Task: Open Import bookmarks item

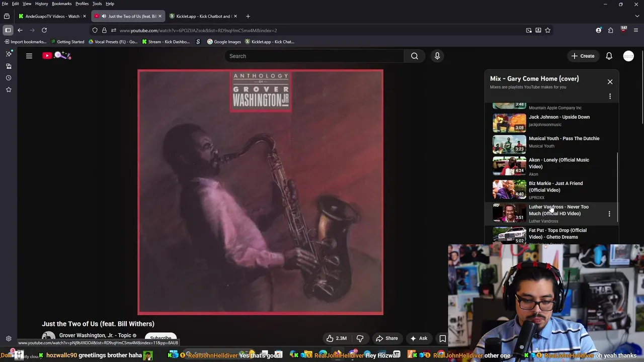Action: [25, 42]
